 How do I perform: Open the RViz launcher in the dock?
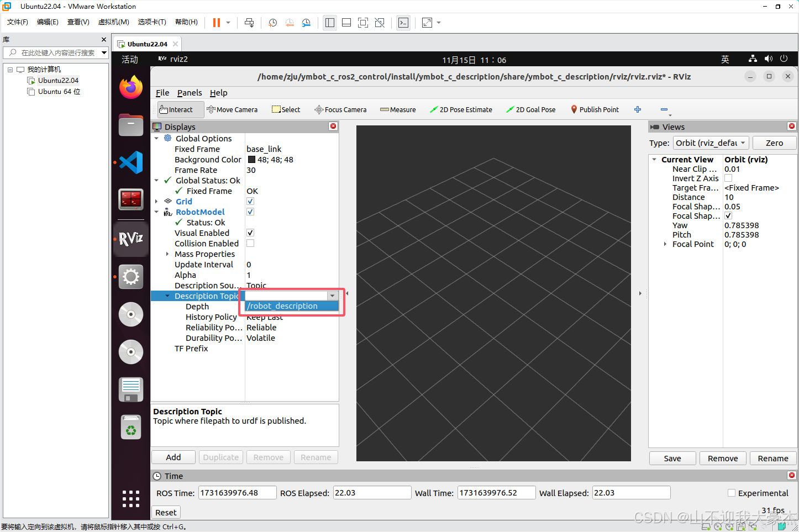click(x=130, y=239)
